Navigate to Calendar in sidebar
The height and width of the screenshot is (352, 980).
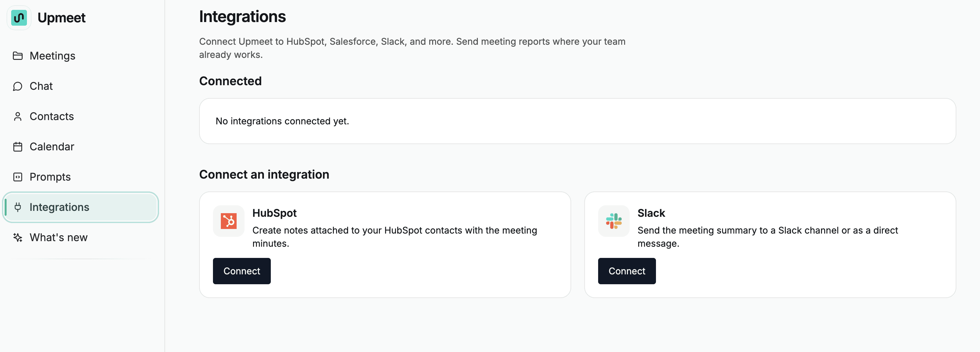(52, 147)
